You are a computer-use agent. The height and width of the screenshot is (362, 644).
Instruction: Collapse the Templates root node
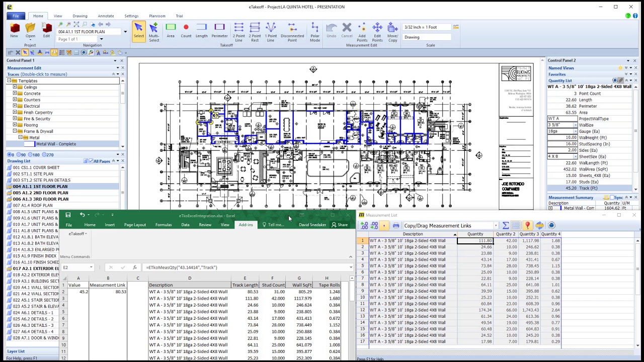9,81
